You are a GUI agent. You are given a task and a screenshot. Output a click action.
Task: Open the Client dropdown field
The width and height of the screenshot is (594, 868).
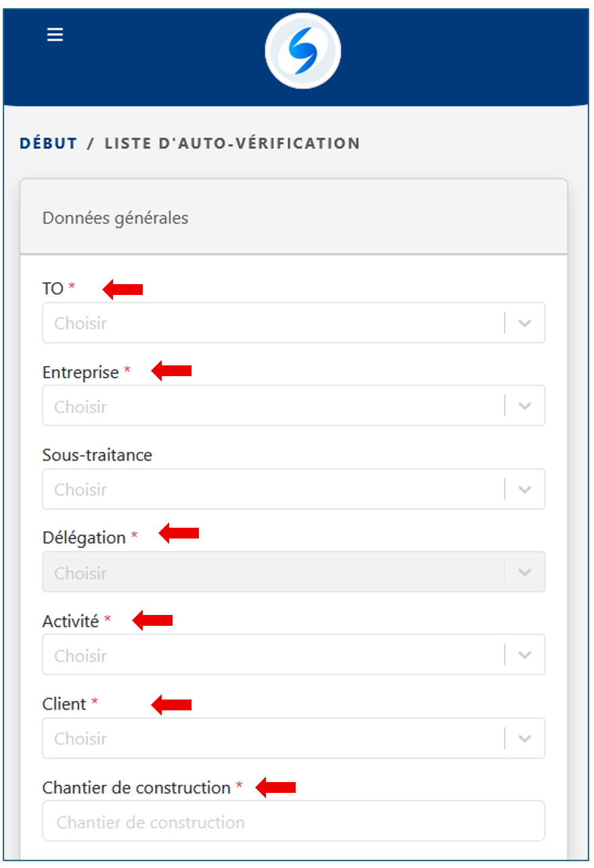[x=271, y=739]
